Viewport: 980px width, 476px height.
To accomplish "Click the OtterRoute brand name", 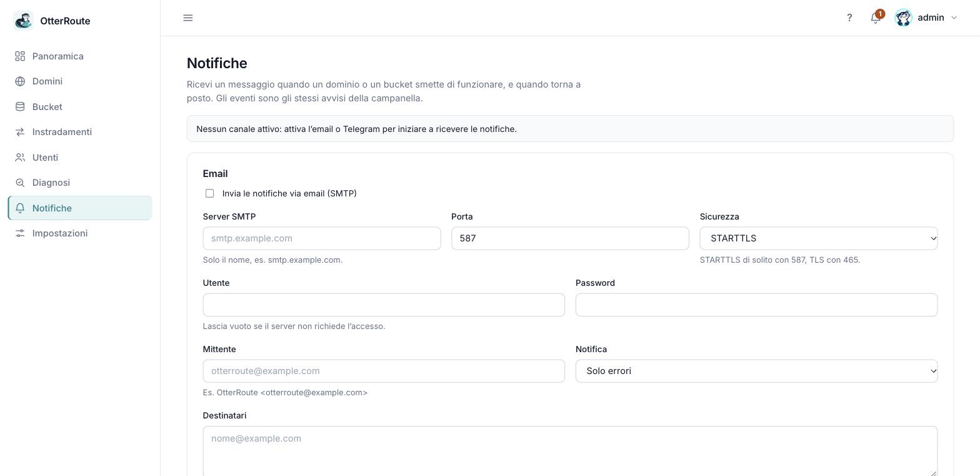I will (x=65, y=21).
